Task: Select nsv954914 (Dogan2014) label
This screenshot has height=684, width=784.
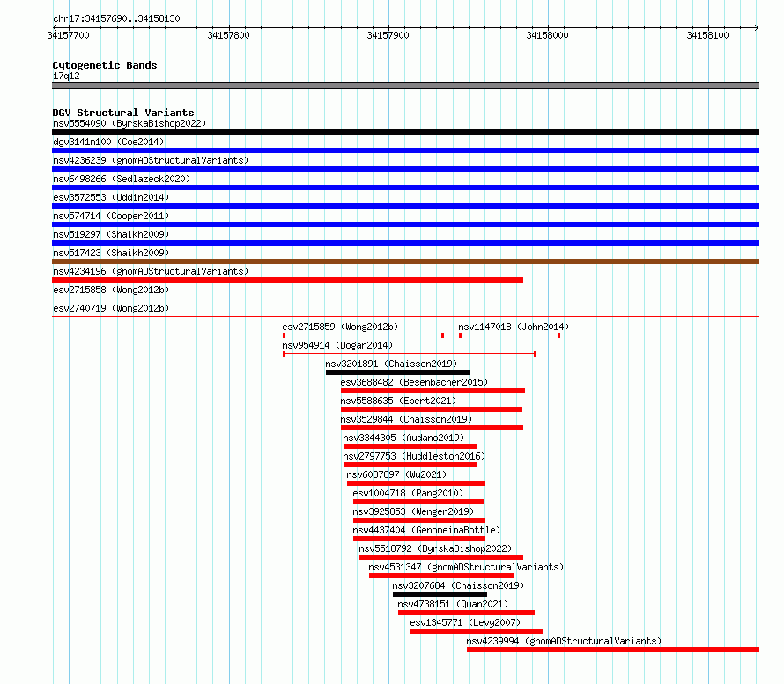Action: click(x=337, y=345)
